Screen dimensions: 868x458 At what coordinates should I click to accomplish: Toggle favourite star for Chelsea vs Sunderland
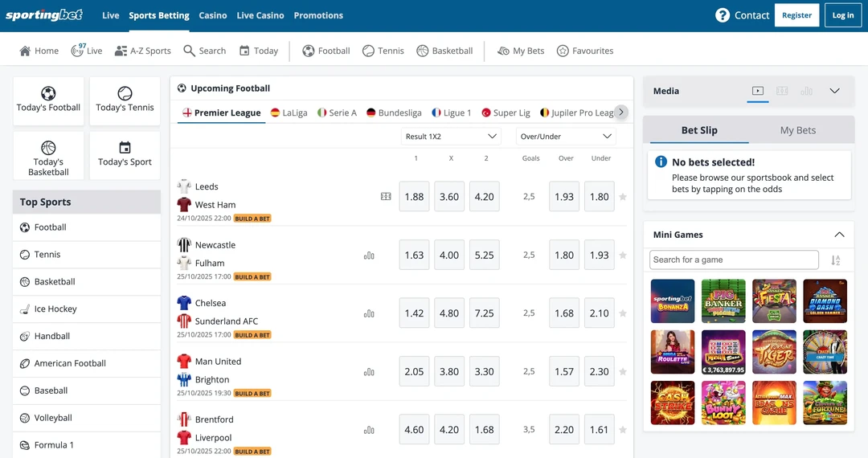point(623,313)
